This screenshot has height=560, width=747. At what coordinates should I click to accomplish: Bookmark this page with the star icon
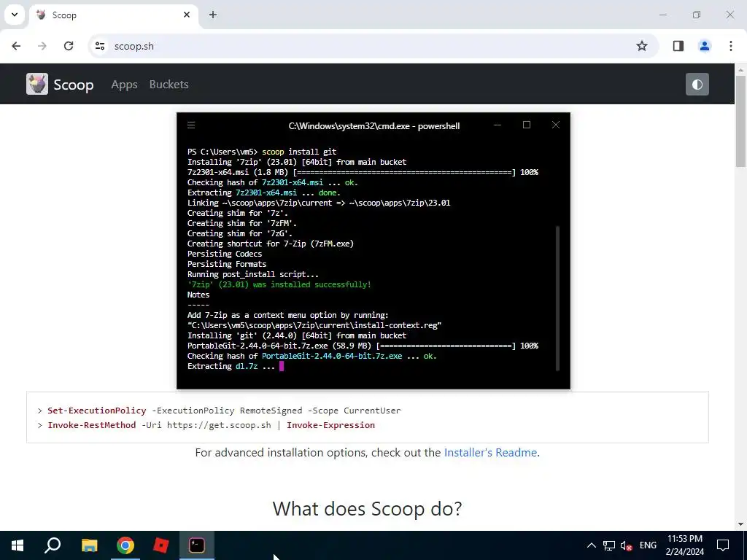click(642, 46)
